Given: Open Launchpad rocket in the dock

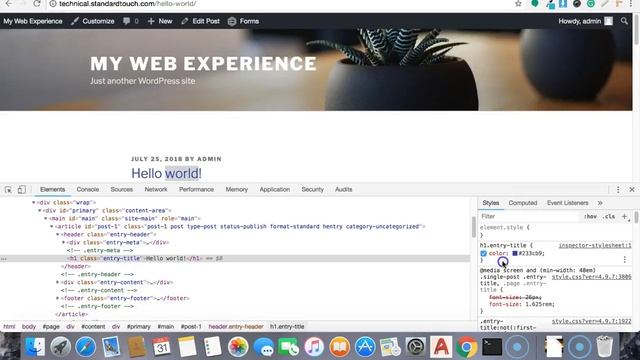Looking at the screenshot, I should point(60,347).
